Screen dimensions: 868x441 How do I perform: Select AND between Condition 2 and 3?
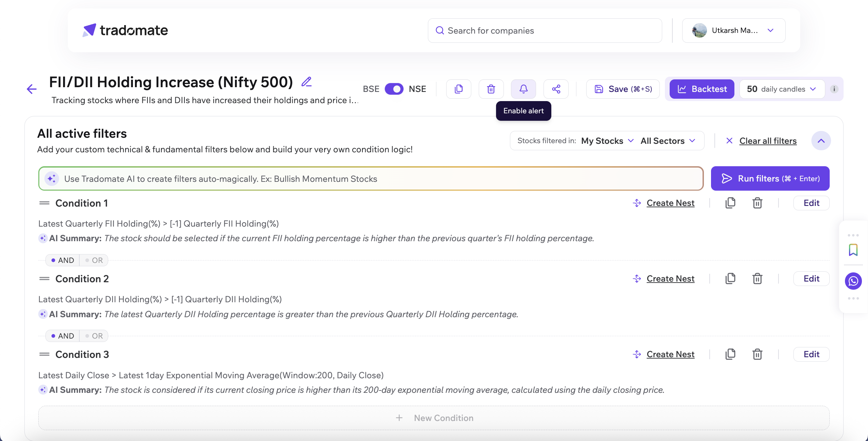click(x=63, y=336)
